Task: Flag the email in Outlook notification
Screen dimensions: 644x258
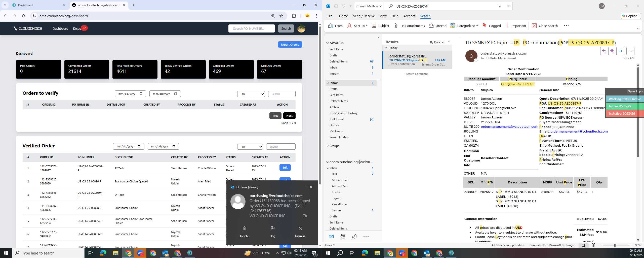Action: [272, 232]
